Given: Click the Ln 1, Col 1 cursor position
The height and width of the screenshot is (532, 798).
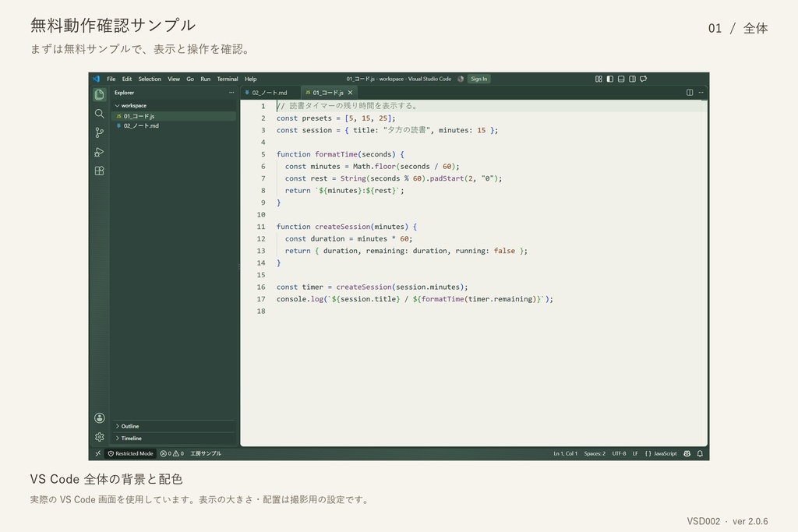Looking at the screenshot, I should 566,453.
